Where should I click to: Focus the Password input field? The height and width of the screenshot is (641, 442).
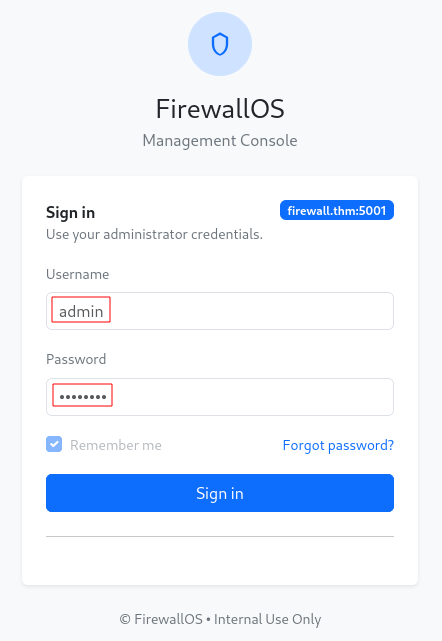tap(220, 397)
